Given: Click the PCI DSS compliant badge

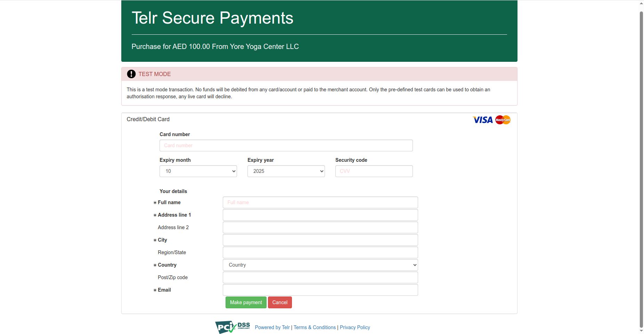Looking at the screenshot, I should coord(232,327).
